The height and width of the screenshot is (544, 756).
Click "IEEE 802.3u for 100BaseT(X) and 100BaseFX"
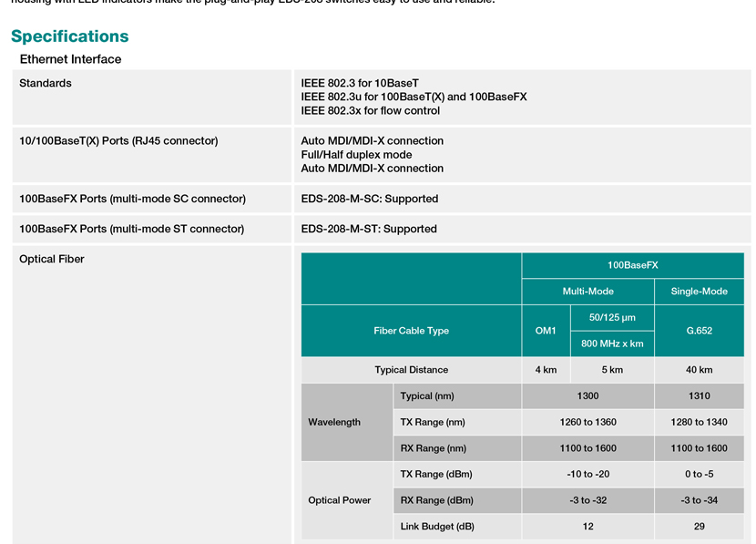[x=414, y=97]
